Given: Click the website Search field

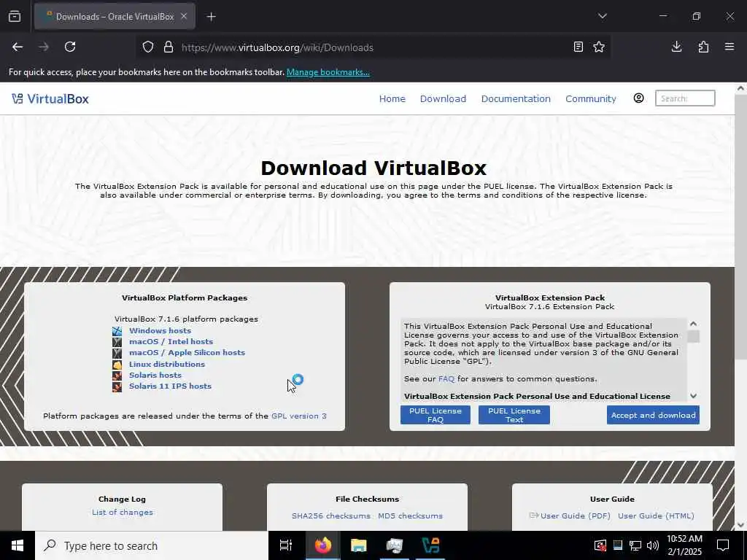Looking at the screenshot, I should tap(685, 98).
